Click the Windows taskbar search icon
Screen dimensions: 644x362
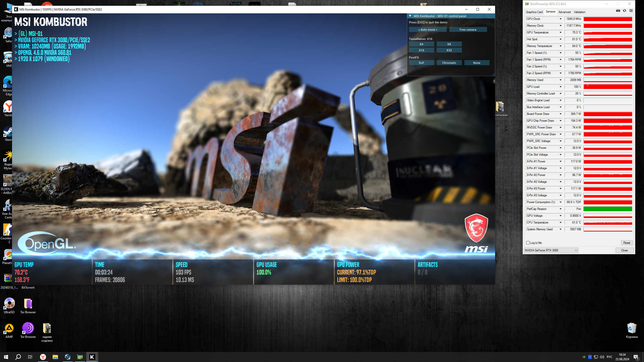18,357
